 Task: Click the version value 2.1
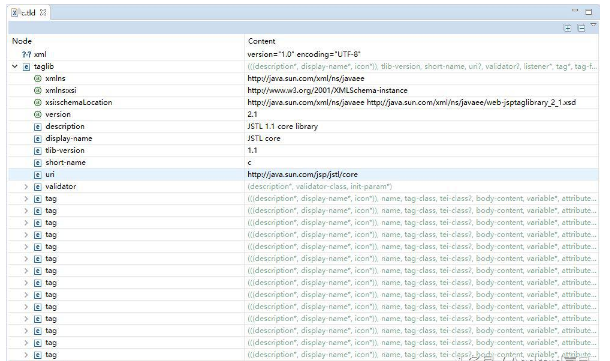(252, 114)
